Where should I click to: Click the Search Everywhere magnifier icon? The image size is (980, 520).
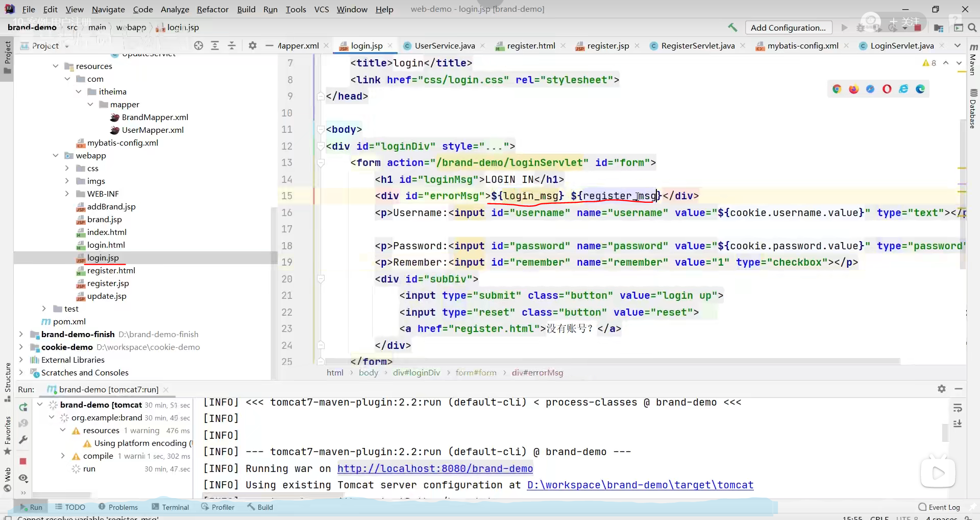pyautogui.click(x=972, y=28)
